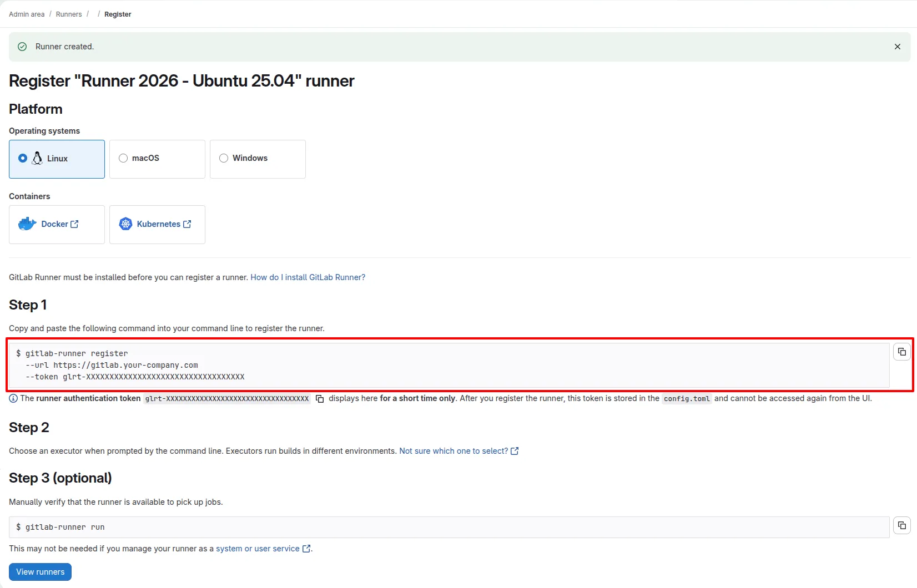The width and height of the screenshot is (917, 588).
Task: Copy the gitlab-runner run command
Action: tap(902, 525)
